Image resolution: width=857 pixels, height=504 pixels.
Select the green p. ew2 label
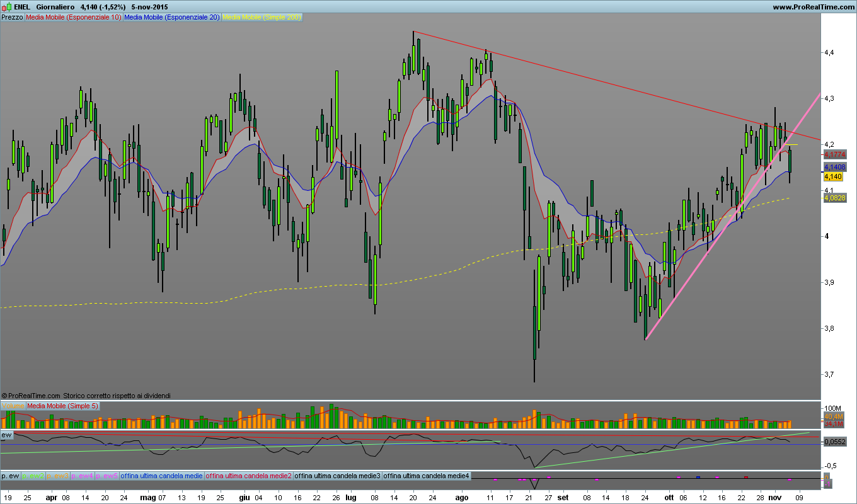pos(33,476)
